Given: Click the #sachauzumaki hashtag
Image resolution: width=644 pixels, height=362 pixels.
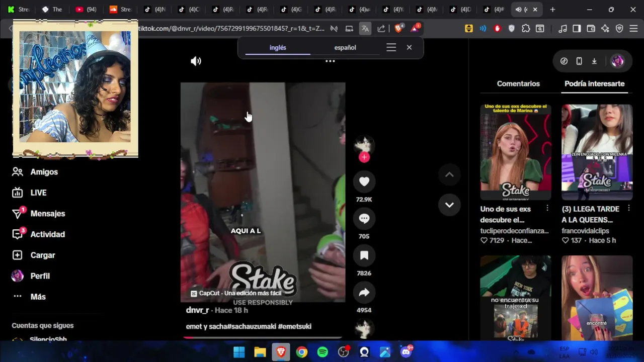Looking at the screenshot, I should coord(252,326).
